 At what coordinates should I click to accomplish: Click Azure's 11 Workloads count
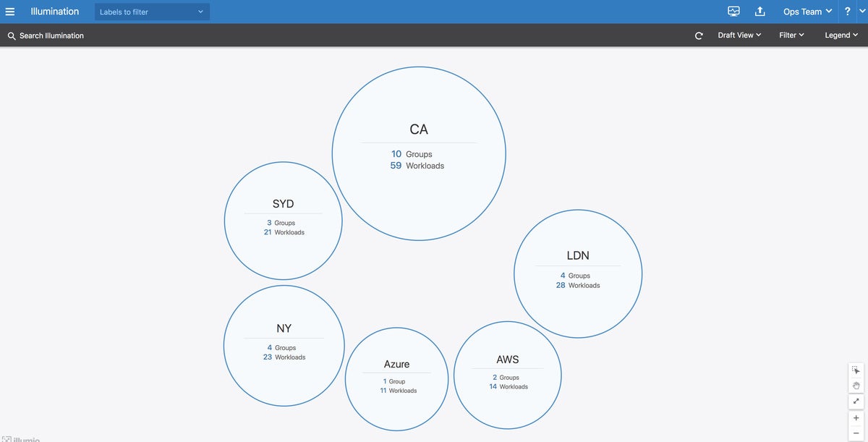pyautogui.click(x=399, y=391)
